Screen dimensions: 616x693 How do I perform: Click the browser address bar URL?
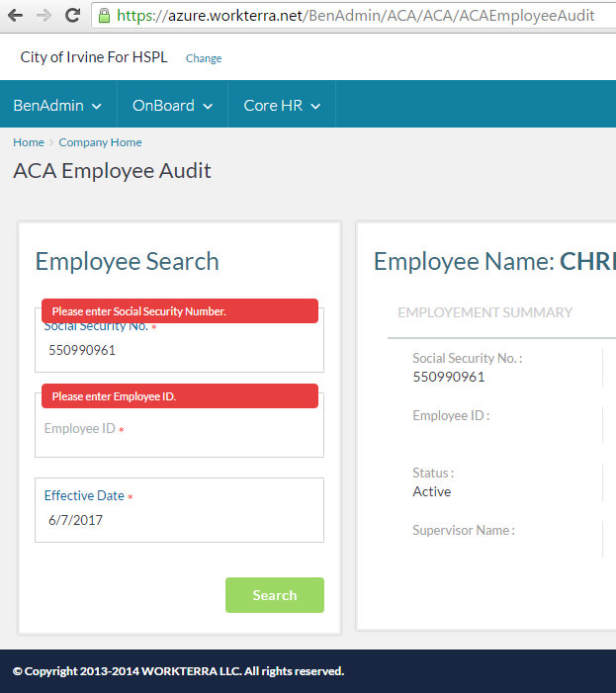point(355,16)
